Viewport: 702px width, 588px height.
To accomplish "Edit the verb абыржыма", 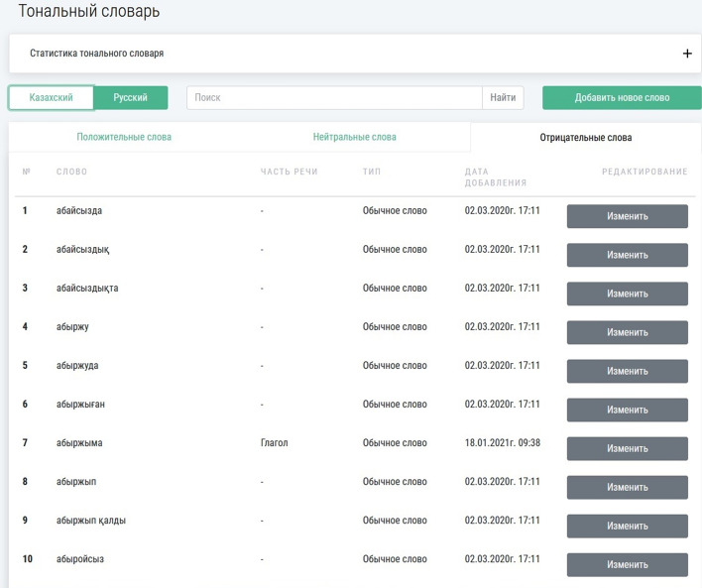I will pos(627,448).
